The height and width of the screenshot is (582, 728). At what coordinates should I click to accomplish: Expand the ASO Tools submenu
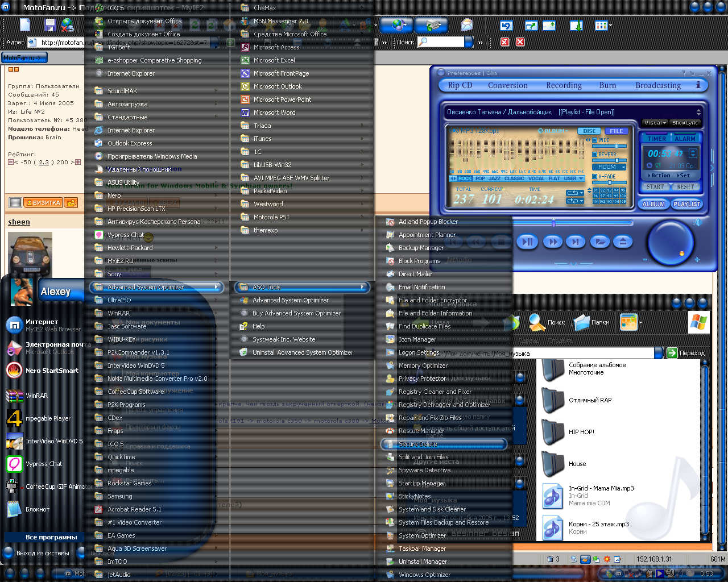pos(301,287)
